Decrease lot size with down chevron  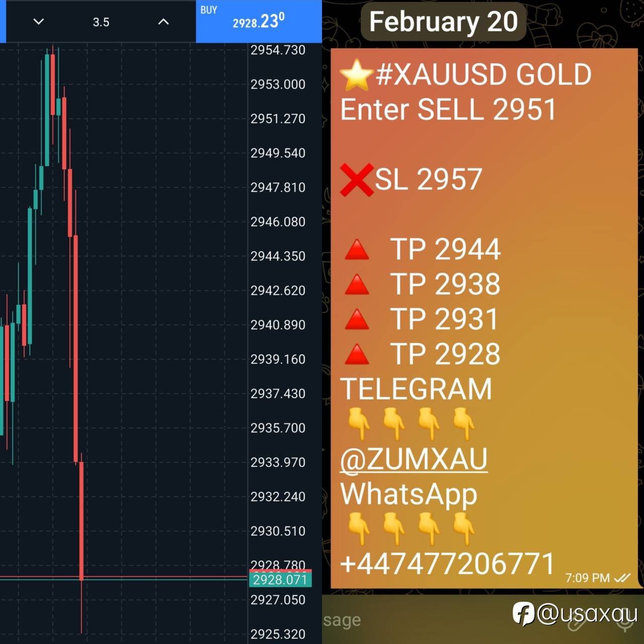[x=39, y=22]
